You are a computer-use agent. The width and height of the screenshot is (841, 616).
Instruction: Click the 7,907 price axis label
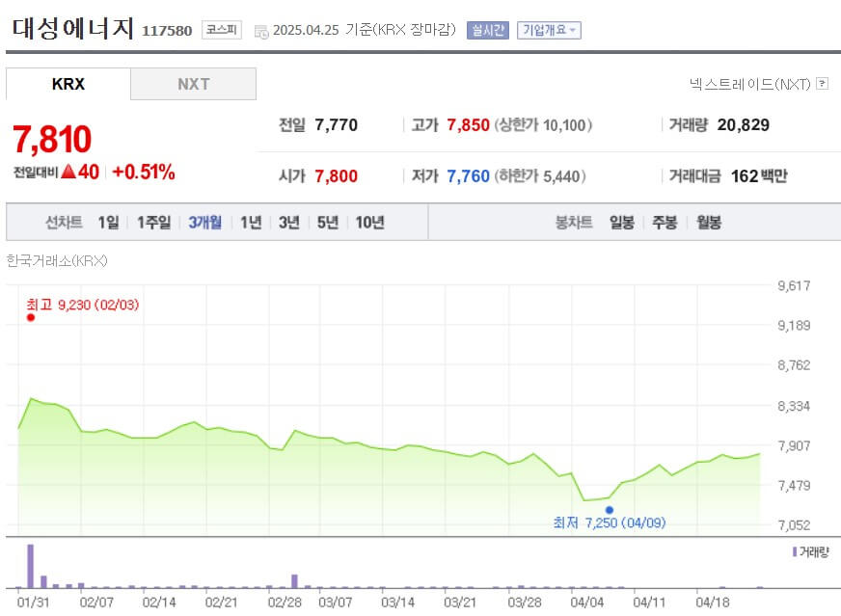(x=794, y=445)
